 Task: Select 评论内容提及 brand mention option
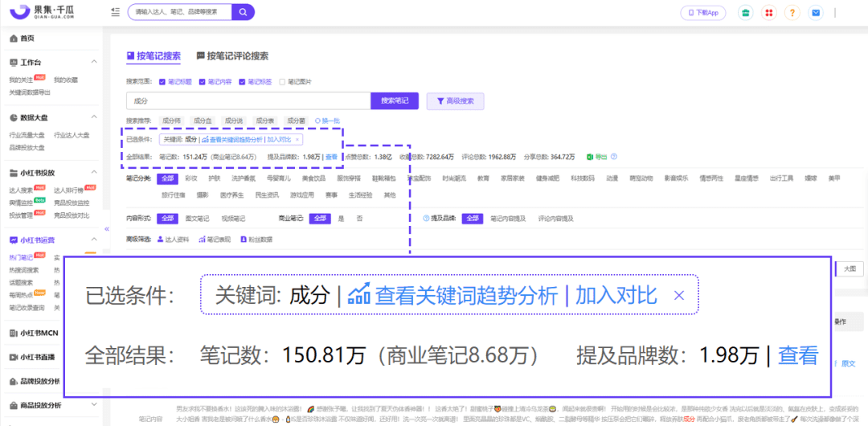coord(556,219)
